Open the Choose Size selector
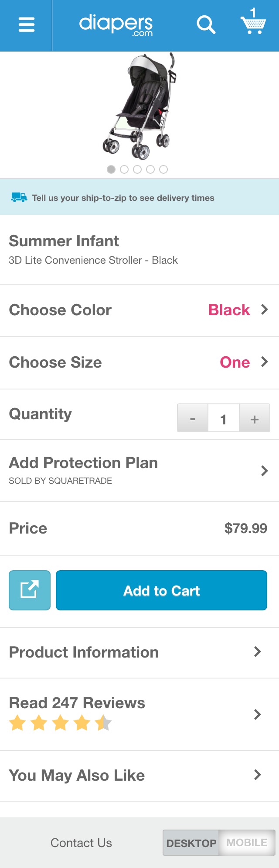Viewport: 279px width, 868px height. [139, 362]
